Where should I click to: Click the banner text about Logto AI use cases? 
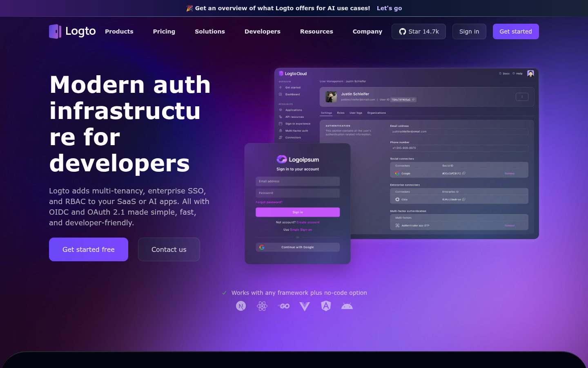(x=283, y=8)
